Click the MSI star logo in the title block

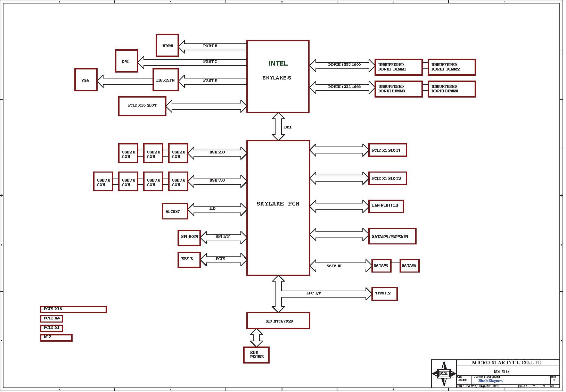pos(444,374)
